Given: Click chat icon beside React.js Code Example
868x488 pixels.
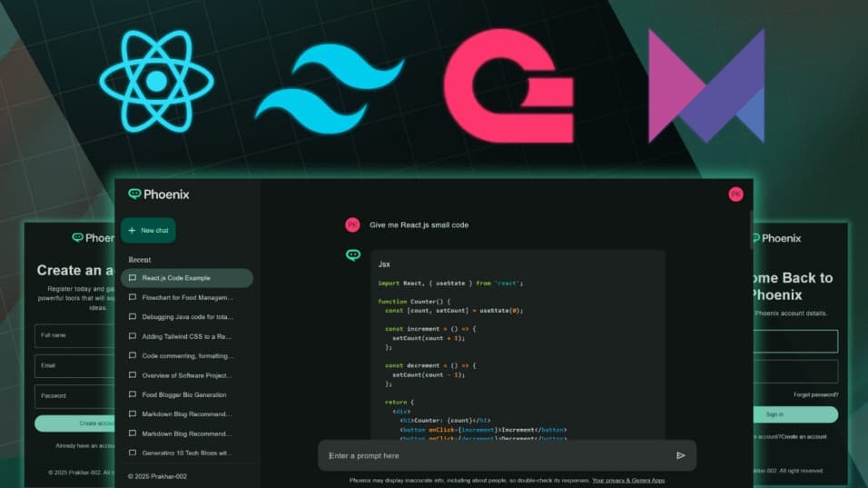Looking at the screenshot, I should point(133,278).
